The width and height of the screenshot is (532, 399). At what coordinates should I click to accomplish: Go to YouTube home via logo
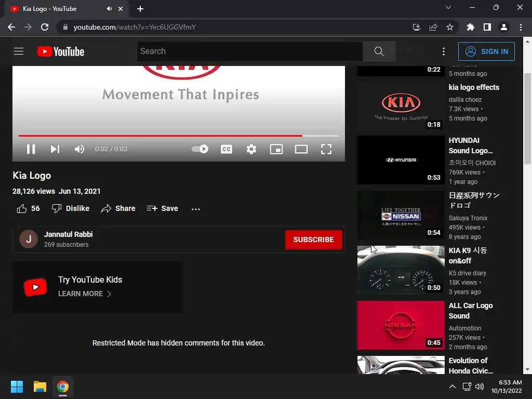(60, 51)
